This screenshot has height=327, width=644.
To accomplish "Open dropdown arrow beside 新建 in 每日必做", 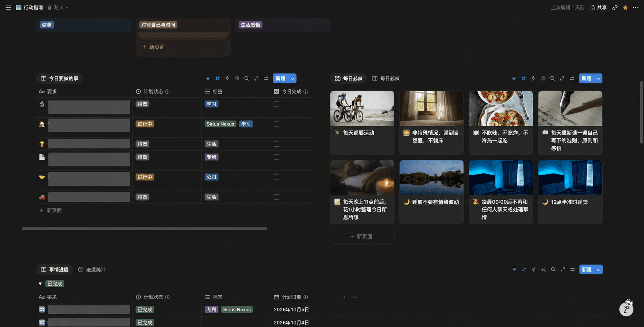I will tap(598, 78).
